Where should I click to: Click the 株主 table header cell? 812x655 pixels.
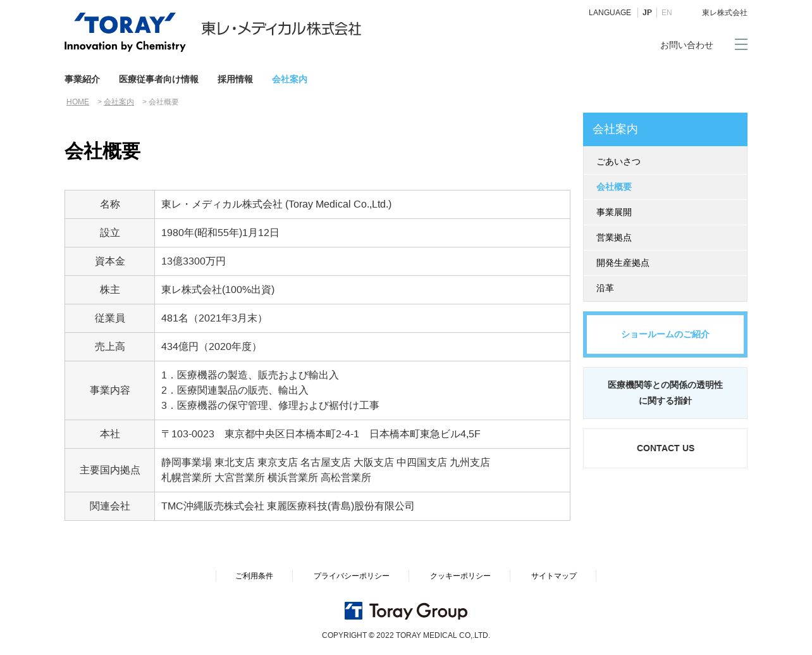tap(110, 290)
